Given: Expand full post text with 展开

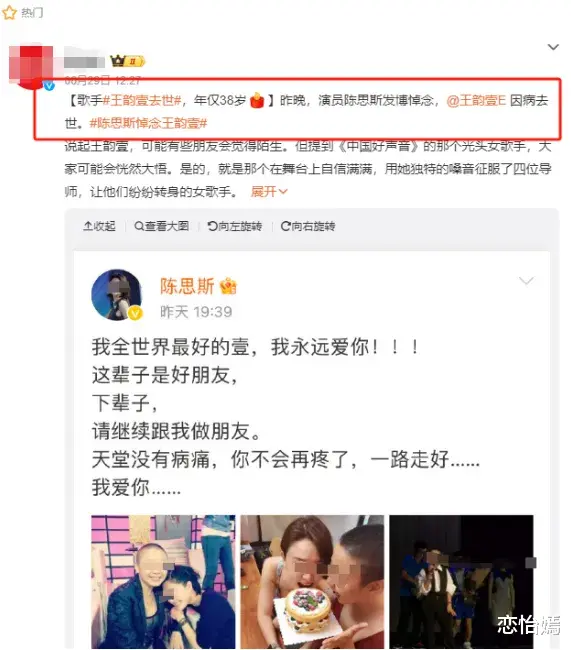Looking at the screenshot, I should pyautogui.click(x=269, y=192).
